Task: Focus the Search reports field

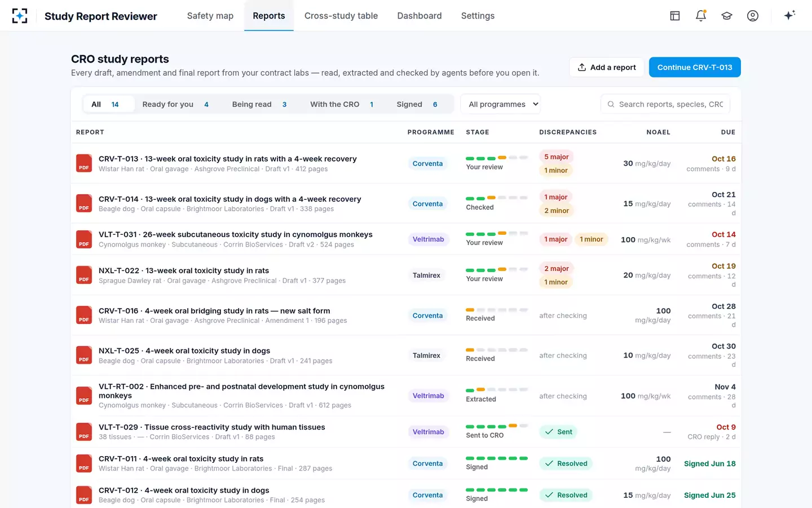Action: [x=666, y=104]
